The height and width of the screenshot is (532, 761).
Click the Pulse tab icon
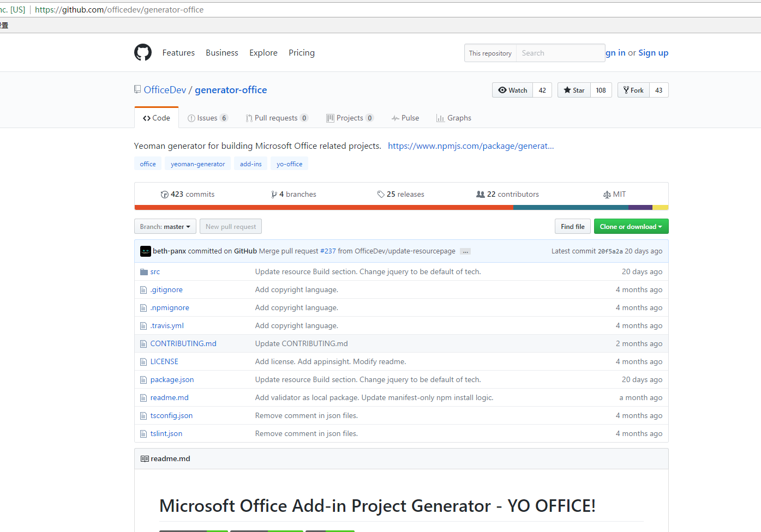[396, 118]
